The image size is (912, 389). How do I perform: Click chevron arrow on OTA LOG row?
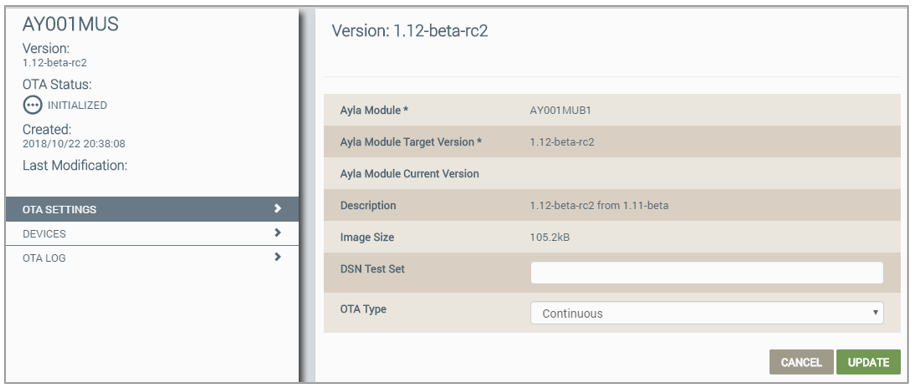pyautogui.click(x=277, y=256)
